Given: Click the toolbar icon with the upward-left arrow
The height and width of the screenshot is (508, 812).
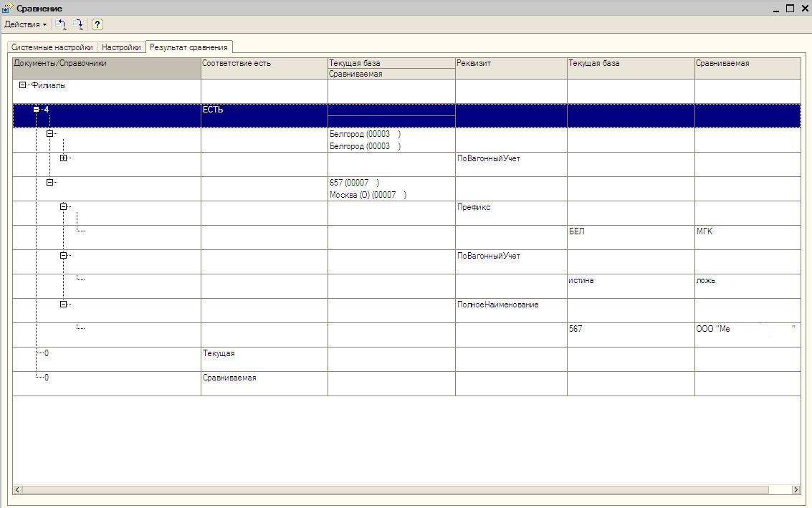Looking at the screenshot, I should click(x=62, y=24).
